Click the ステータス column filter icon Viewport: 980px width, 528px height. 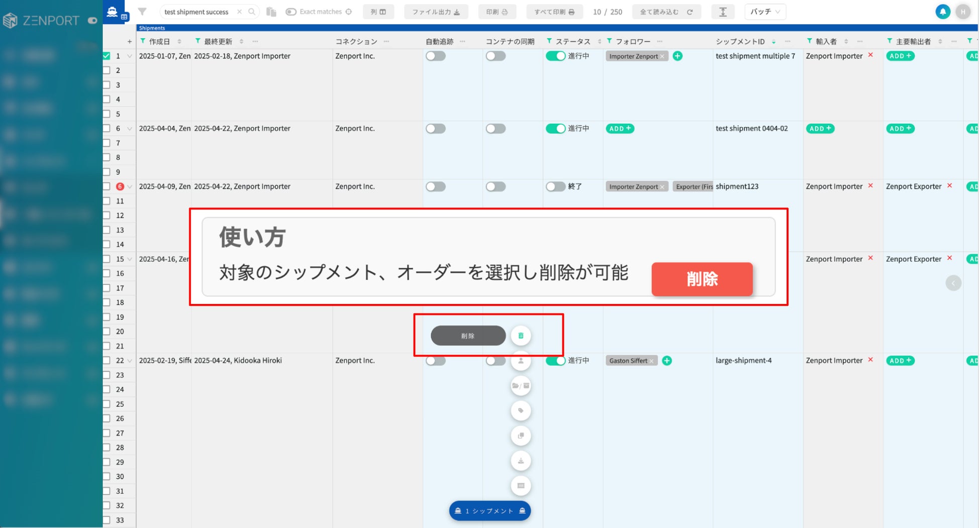[549, 41]
